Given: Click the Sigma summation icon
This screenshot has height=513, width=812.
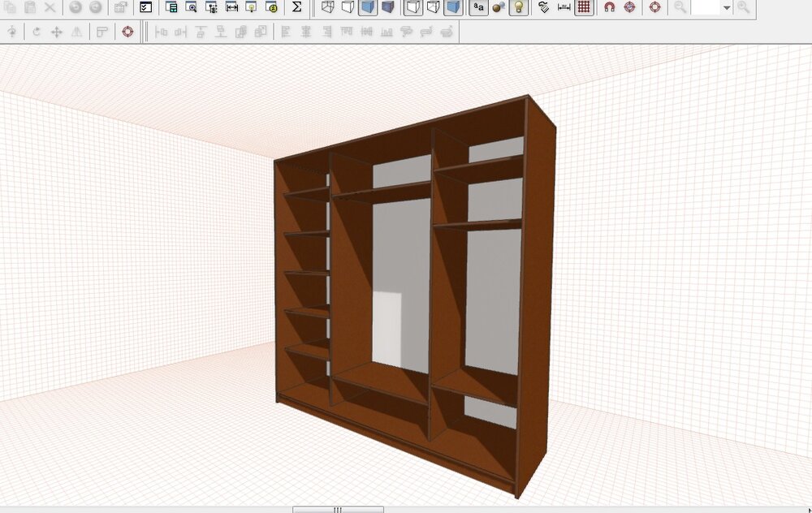Looking at the screenshot, I should click(296, 7).
